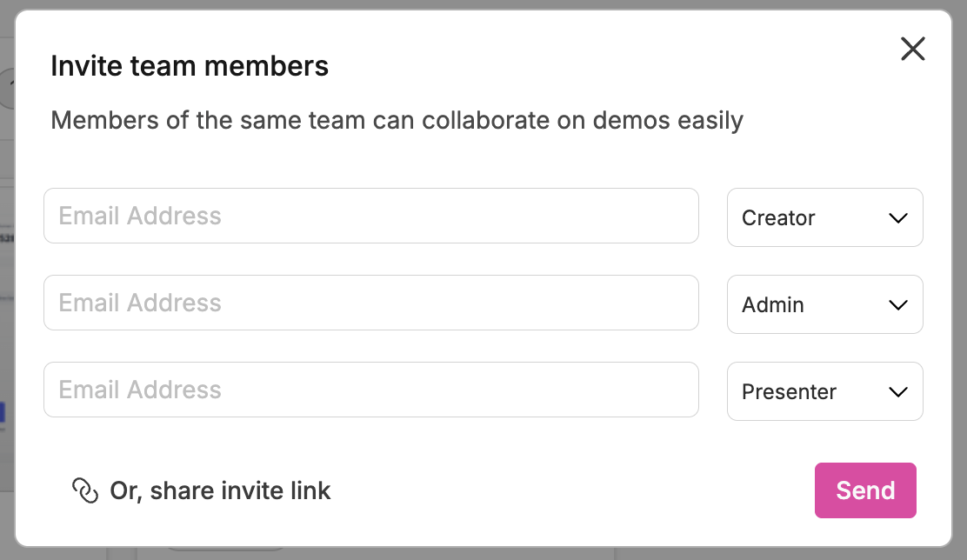Open the Presenter role dropdown

[x=824, y=392]
